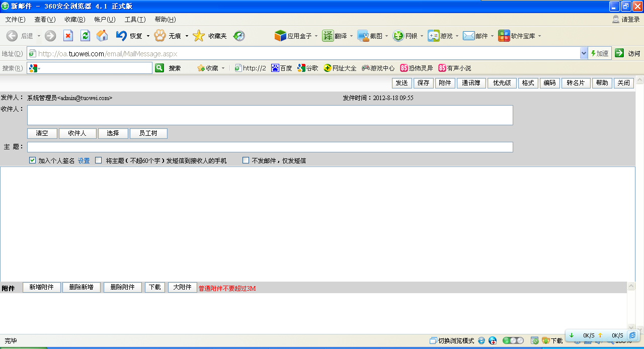Uncheck the 加入个人签名 checkbox
This screenshot has height=349, width=644.
[x=33, y=160]
